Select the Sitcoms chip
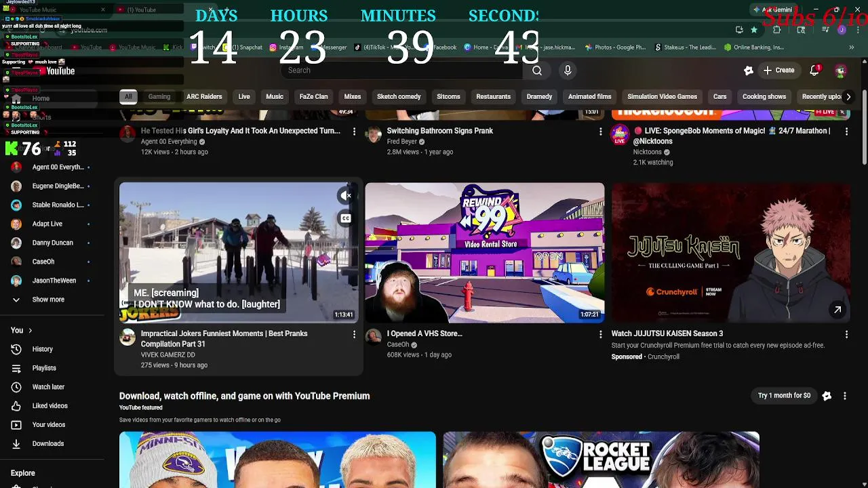This screenshot has height=488, width=868. point(448,96)
